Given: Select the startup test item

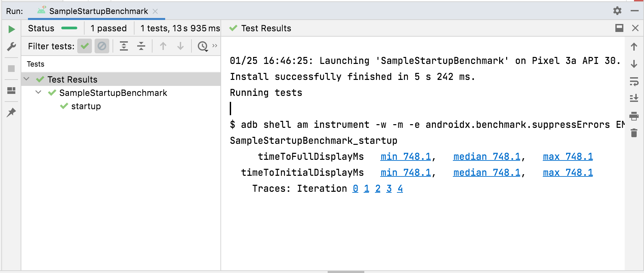Looking at the screenshot, I should pos(86,106).
